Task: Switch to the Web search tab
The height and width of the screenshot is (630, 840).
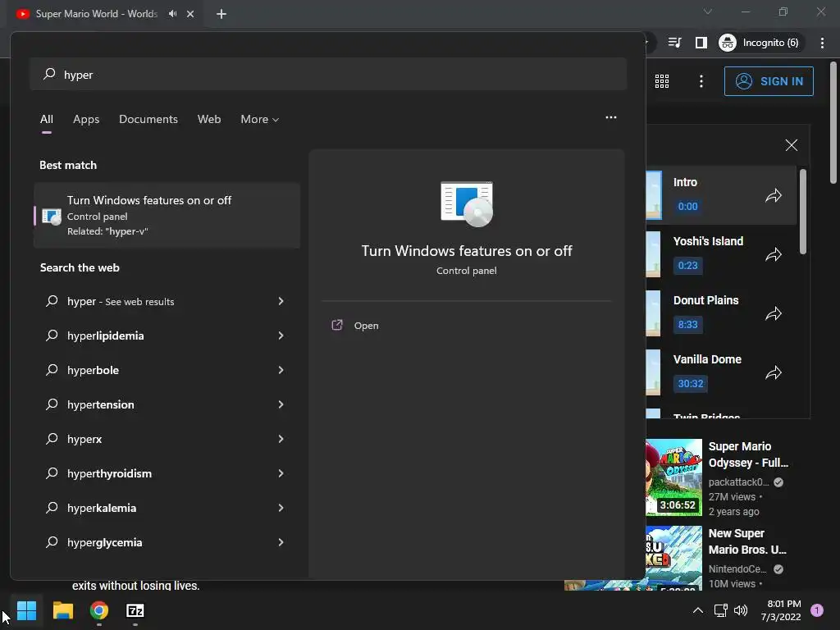Action: [x=209, y=119]
